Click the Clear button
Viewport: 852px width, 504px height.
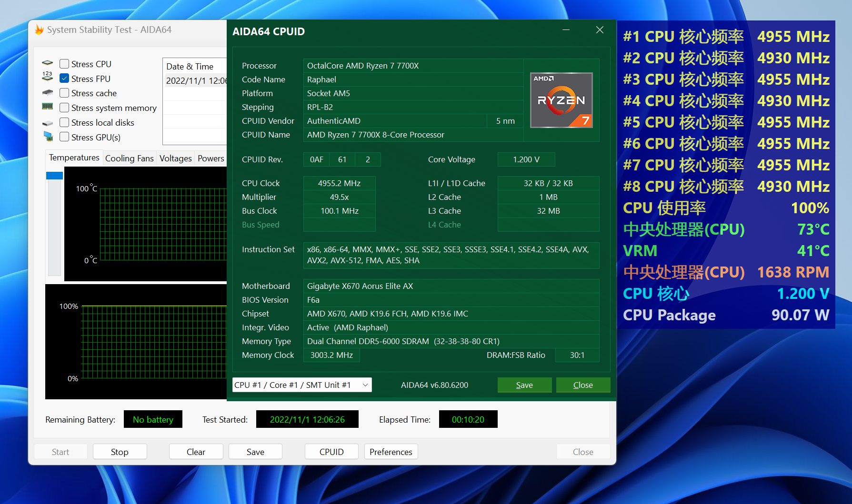[x=196, y=452]
